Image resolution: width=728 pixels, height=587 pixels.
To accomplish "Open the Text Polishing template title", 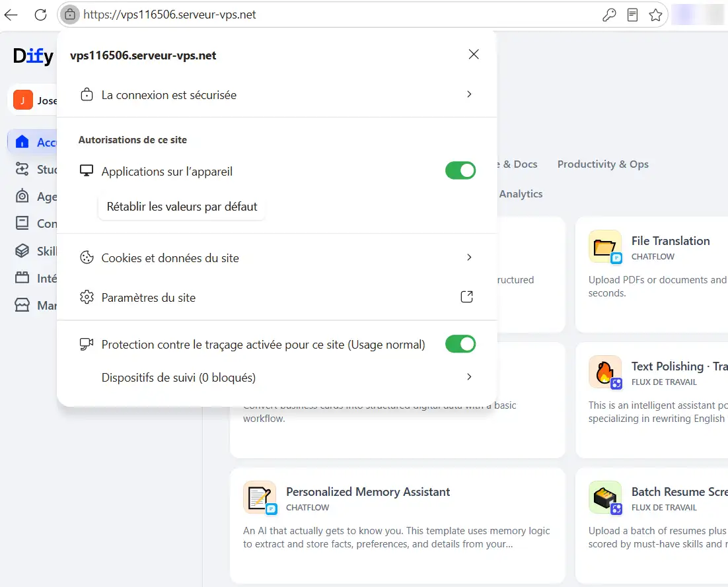I will (679, 366).
